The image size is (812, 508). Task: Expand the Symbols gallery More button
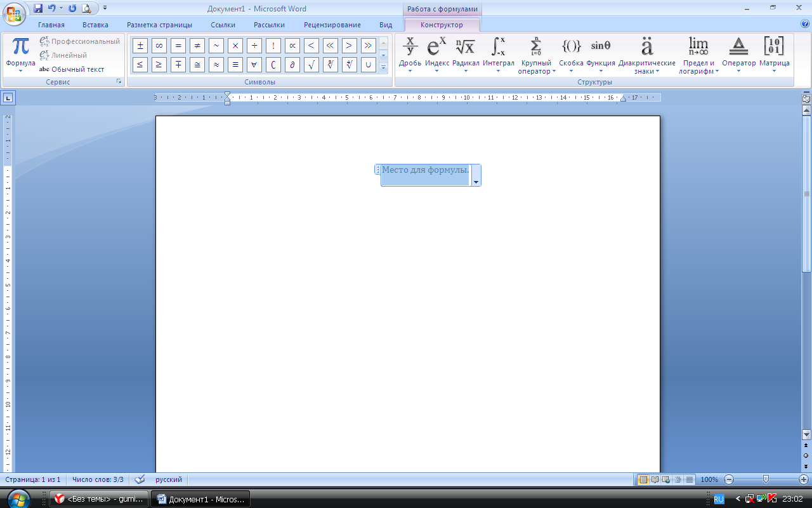383,68
